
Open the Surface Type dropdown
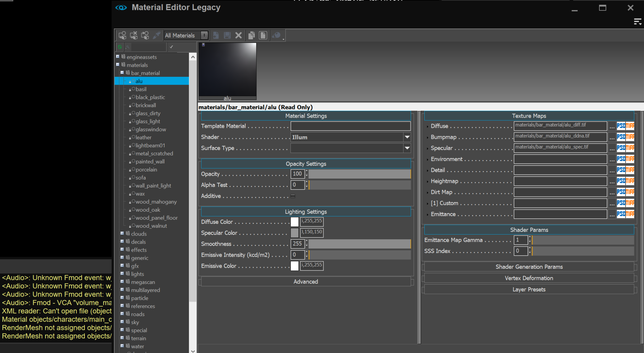tap(407, 148)
